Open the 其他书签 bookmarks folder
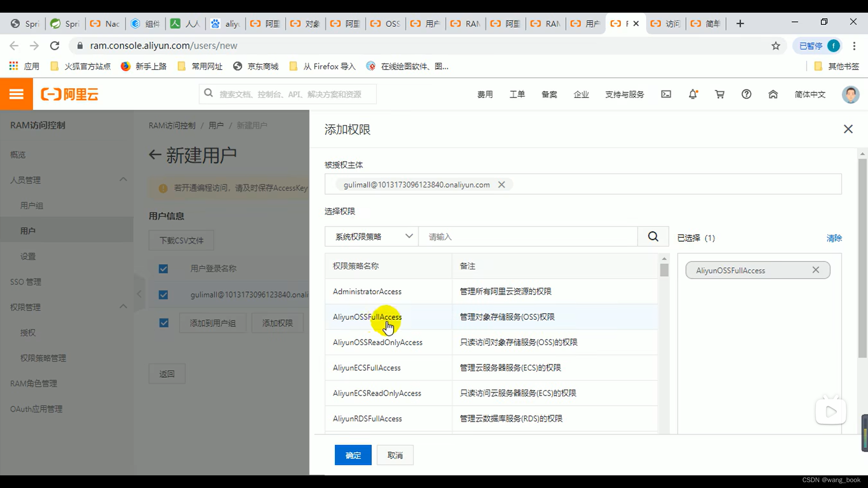The image size is (868, 488). pyautogui.click(x=837, y=66)
